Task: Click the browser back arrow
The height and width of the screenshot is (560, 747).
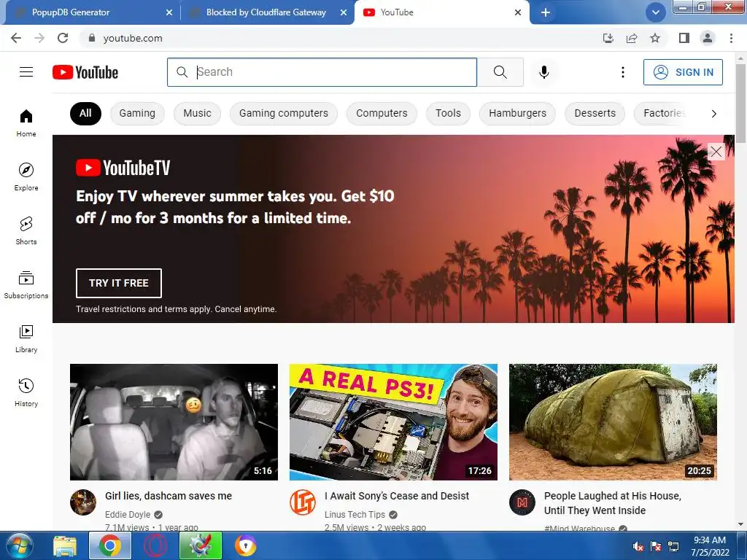Action: pyautogui.click(x=16, y=38)
